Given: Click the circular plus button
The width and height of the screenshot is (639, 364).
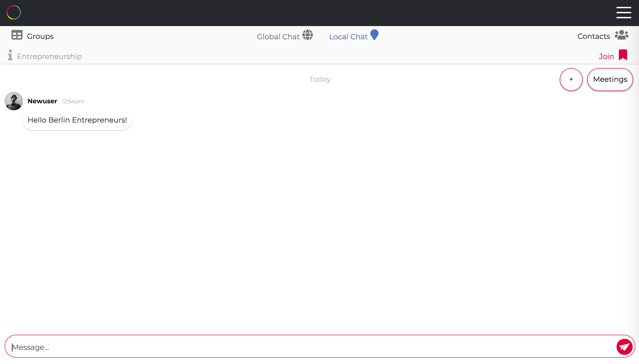Looking at the screenshot, I should tap(571, 79).
